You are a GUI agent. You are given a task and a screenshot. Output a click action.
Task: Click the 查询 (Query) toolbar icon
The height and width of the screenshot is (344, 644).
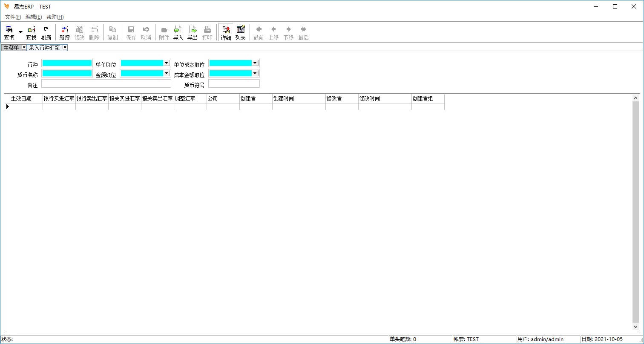(9, 32)
